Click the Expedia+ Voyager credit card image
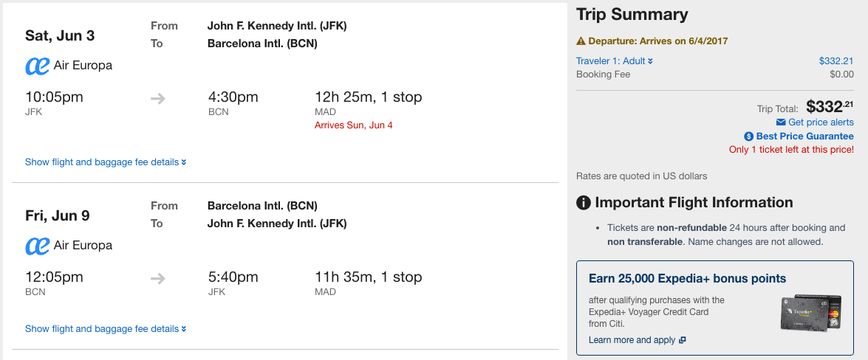 (811, 313)
